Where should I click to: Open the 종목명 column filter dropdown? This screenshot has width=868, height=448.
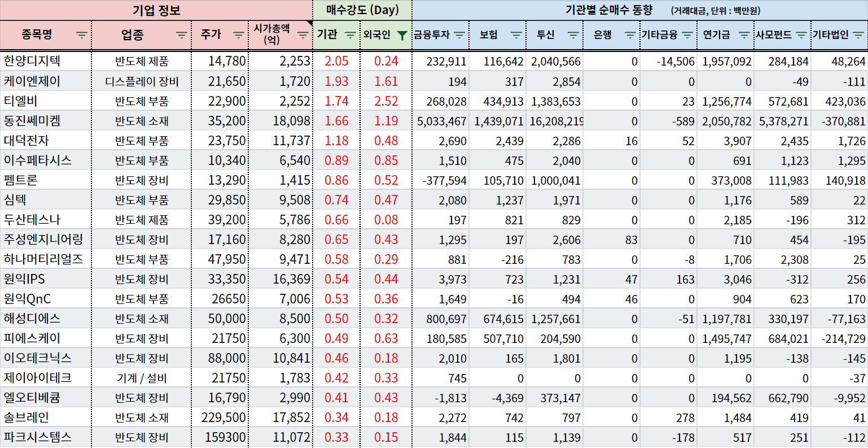click(82, 35)
